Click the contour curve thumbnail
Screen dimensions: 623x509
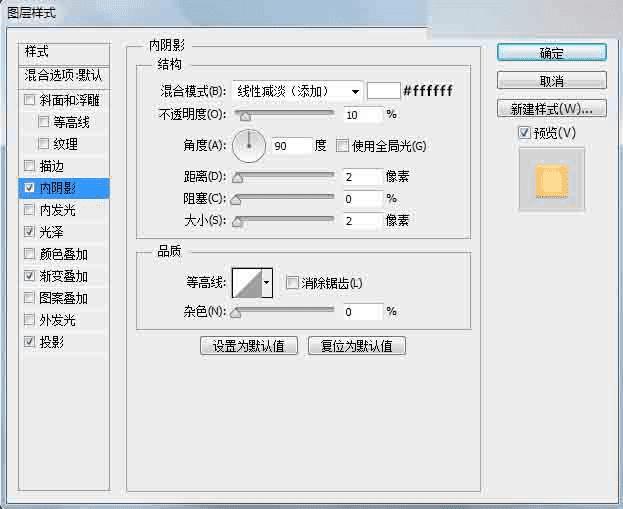247,283
